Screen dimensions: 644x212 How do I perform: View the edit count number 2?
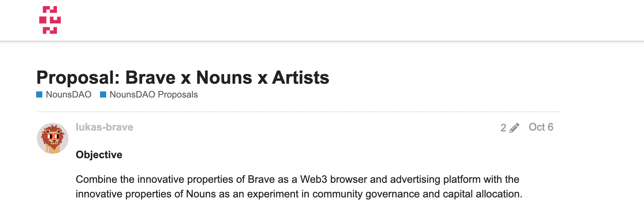click(503, 128)
